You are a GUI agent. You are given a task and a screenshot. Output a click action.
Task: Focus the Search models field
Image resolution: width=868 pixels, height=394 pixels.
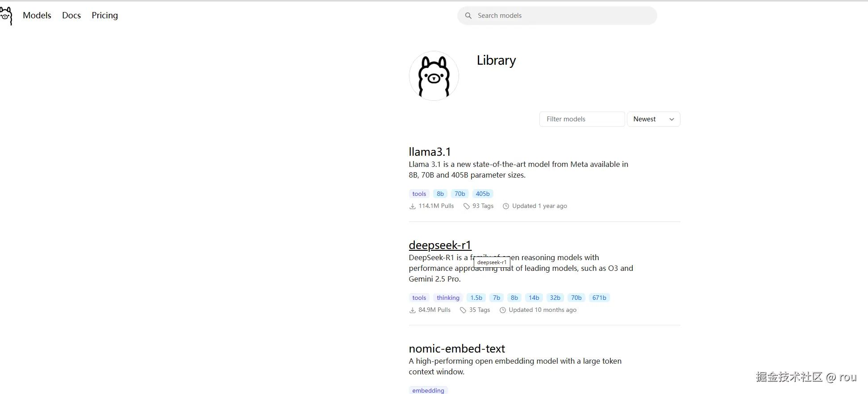coord(557,16)
